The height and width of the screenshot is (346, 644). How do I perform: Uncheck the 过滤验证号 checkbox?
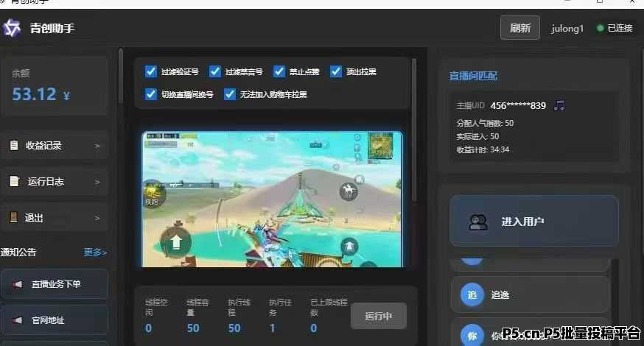click(151, 71)
